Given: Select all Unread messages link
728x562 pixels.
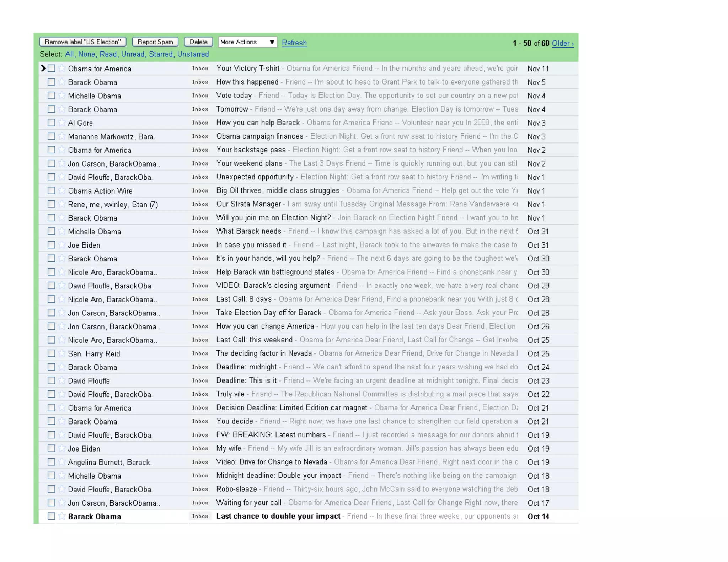Looking at the screenshot, I should (133, 54).
